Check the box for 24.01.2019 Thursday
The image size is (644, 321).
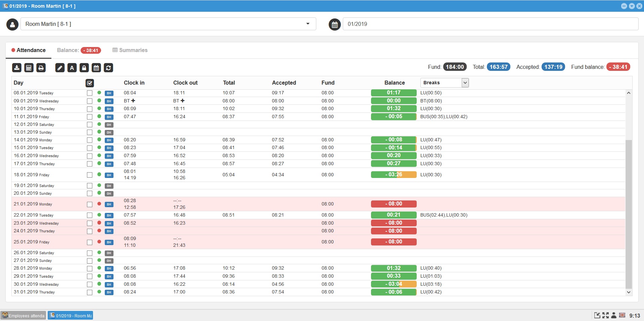90,231
